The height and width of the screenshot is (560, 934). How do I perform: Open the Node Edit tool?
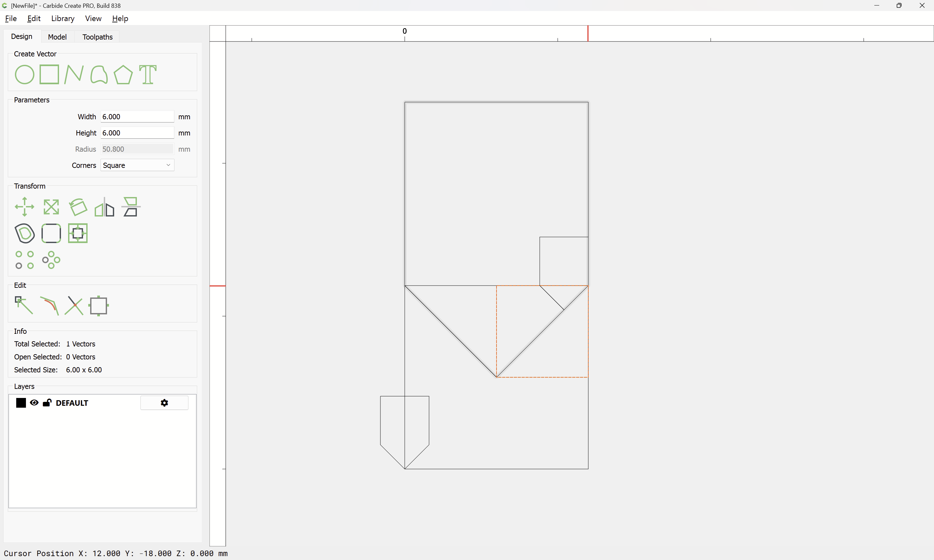pyautogui.click(x=24, y=305)
